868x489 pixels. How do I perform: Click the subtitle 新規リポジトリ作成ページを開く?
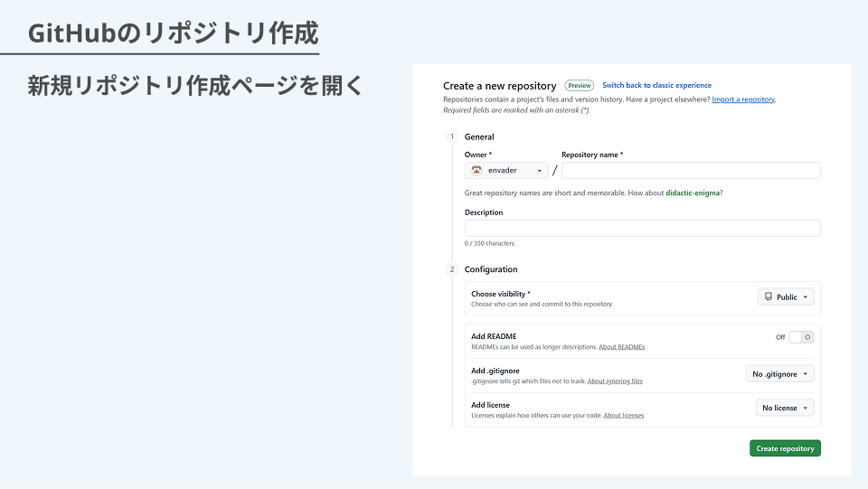point(195,86)
